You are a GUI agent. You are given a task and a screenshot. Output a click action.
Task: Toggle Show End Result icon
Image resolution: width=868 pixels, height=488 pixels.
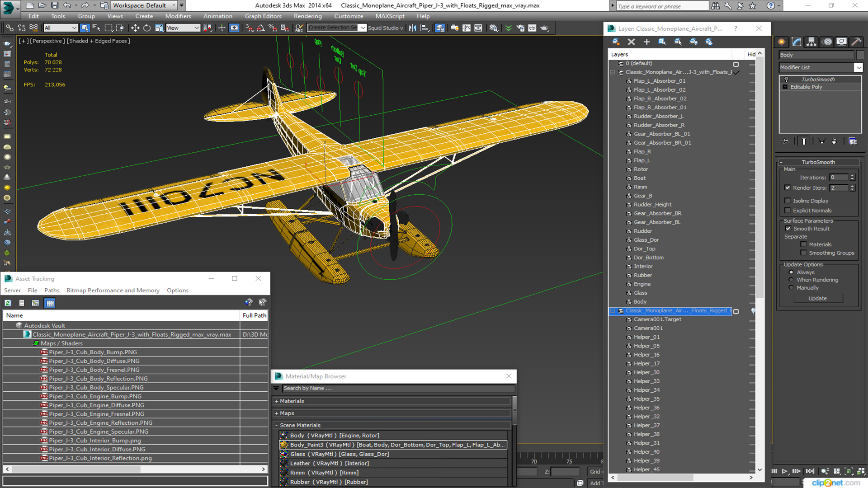click(x=804, y=141)
